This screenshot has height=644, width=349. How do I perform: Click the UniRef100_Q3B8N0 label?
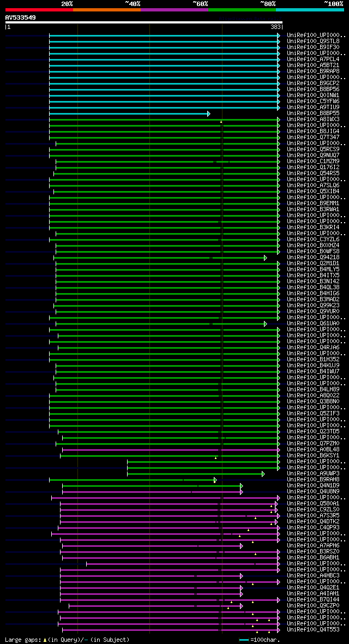313,401
